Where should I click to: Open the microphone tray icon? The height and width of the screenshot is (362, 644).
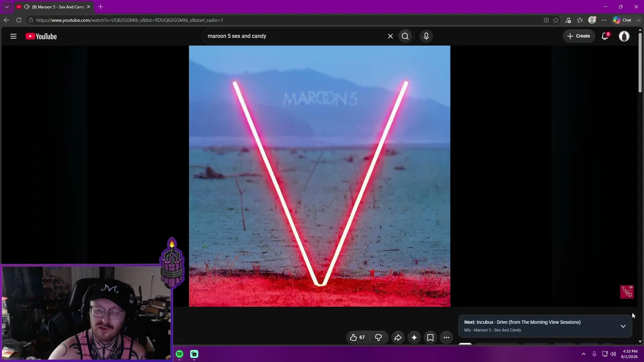[x=594, y=354]
